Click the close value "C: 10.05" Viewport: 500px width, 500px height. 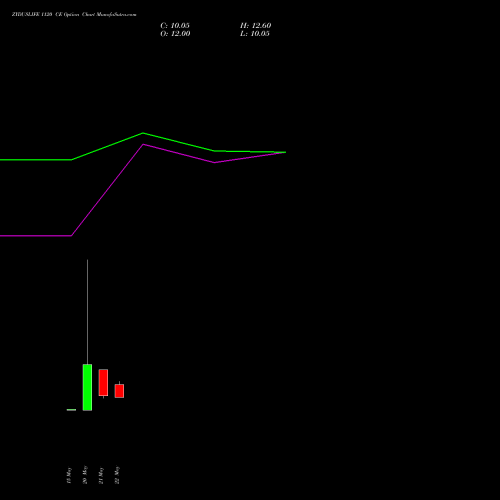[175, 26]
